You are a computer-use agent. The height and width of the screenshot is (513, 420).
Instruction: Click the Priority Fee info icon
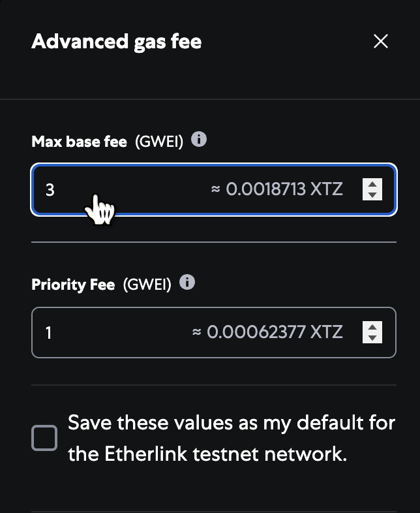pos(187,283)
